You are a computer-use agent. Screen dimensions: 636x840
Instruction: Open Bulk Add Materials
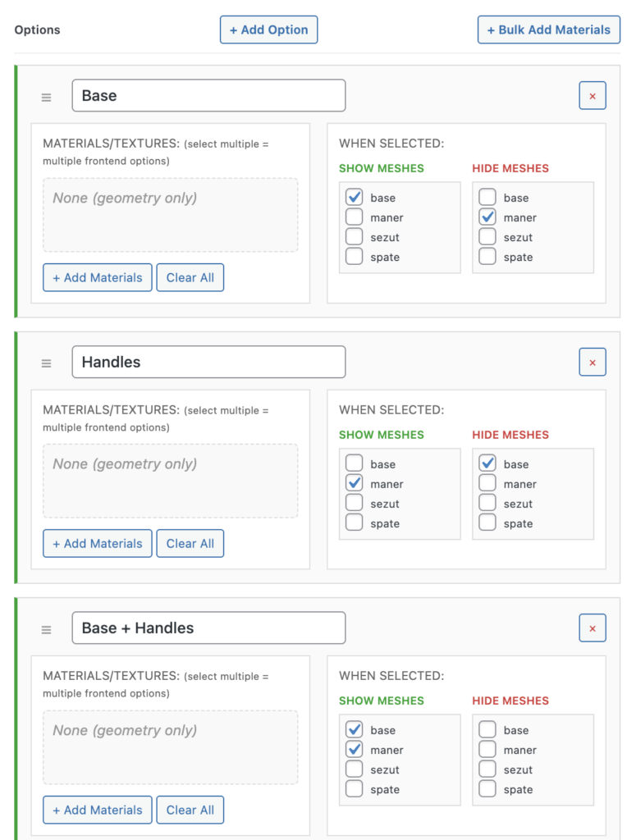pos(548,30)
